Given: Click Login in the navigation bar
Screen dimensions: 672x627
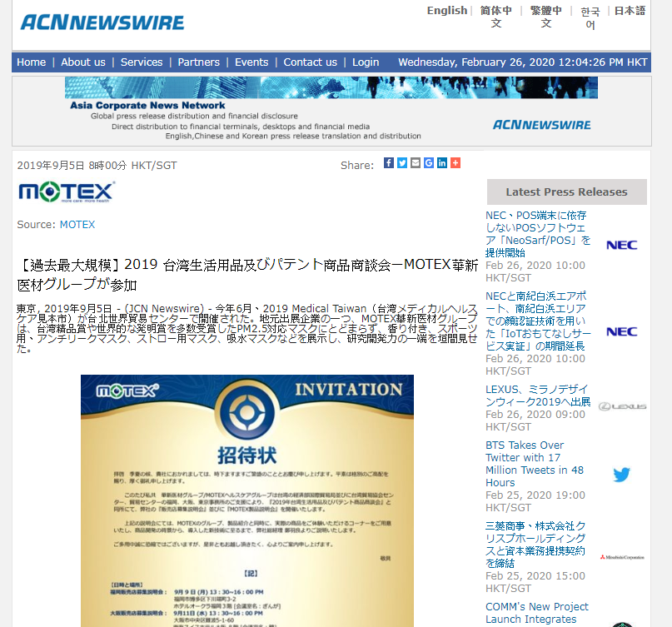Looking at the screenshot, I should pyautogui.click(x=366, y=62).
